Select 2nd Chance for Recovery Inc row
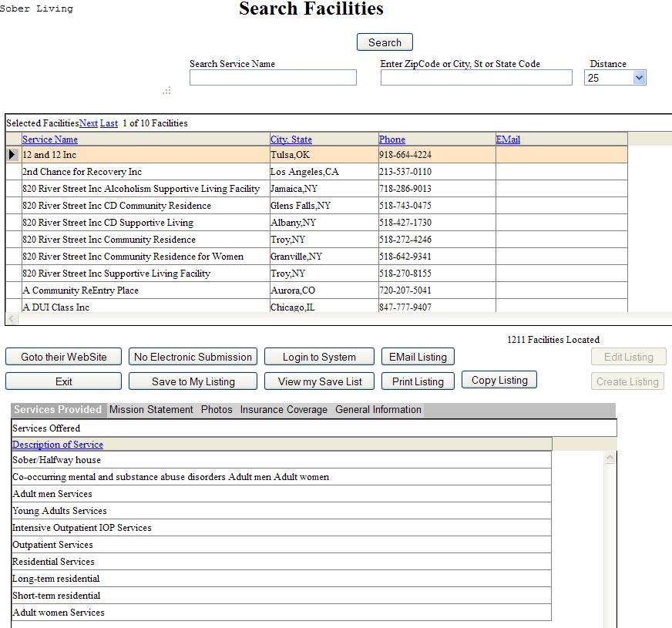672x628 pixels. click(x=82, y=172)
